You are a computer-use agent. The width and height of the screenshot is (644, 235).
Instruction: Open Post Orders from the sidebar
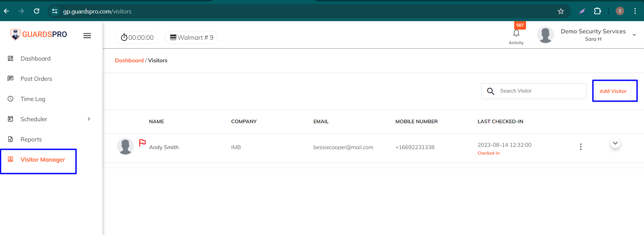pos(36,79)
